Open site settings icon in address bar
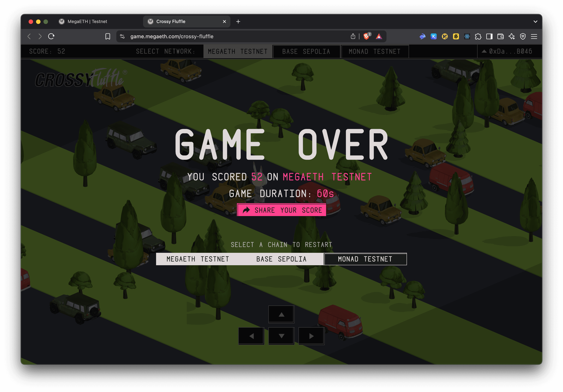This screenshot has width=563, height=392. click(122, 37)
